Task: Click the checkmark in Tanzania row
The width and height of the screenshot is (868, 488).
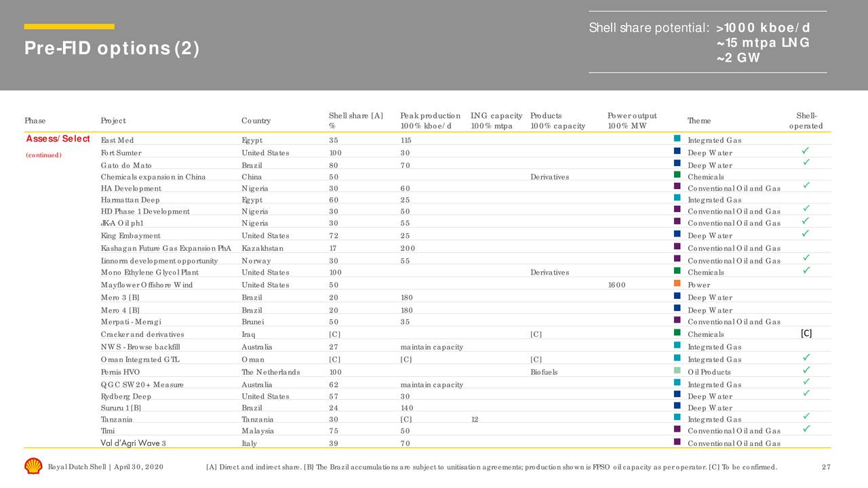Action: pyautogui.click(x=806, y=416)
